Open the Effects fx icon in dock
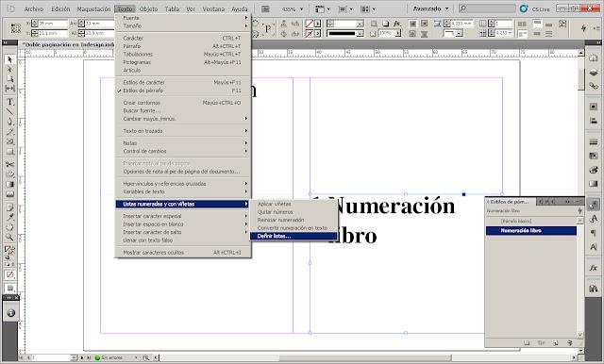Screen dimensions: 604x364 (594, 268)
